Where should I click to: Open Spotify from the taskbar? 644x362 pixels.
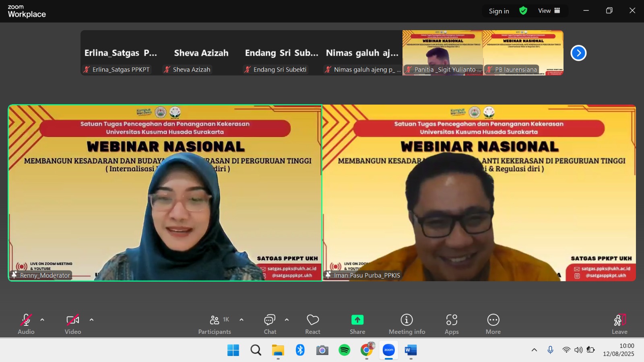(345, 350)
